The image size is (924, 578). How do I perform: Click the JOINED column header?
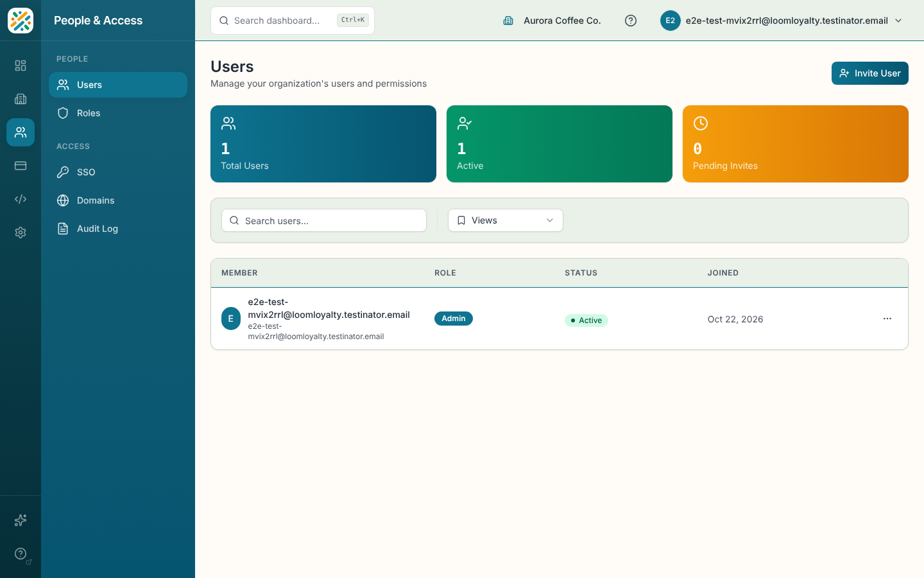[x=723, y=273]
